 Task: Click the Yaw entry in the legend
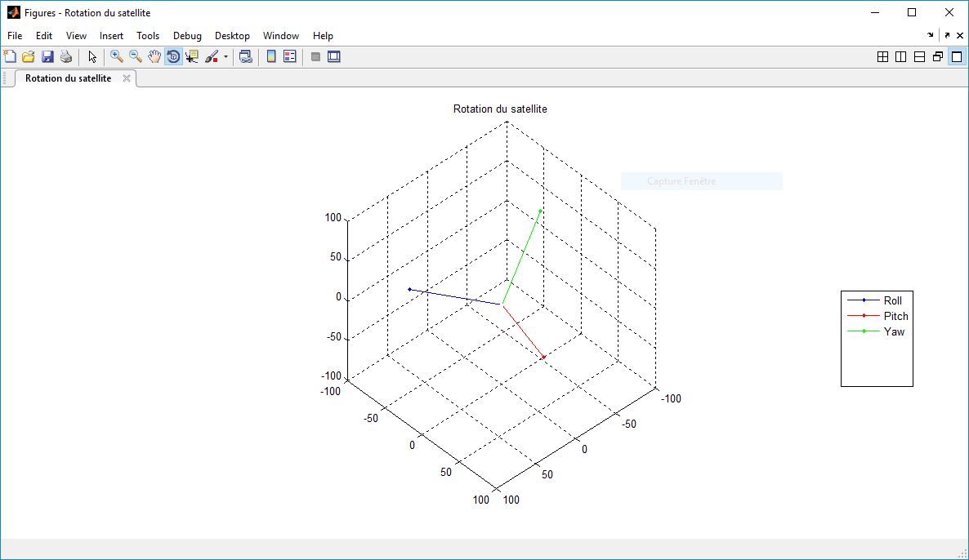coord(894,331)
